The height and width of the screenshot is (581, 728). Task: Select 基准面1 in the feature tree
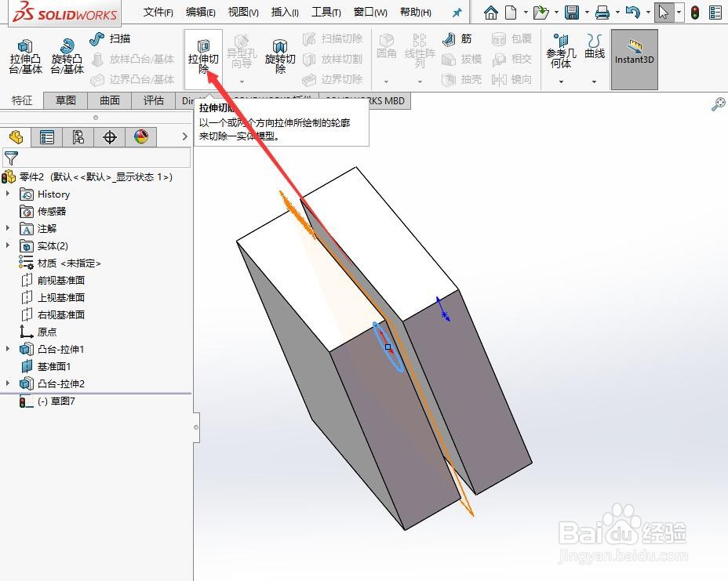click(45, 367)
